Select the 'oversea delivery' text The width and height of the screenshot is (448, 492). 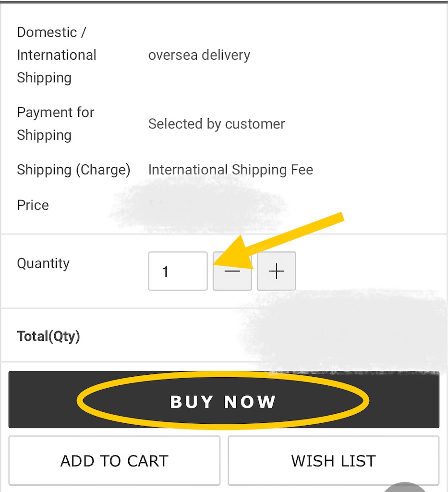tap(199, 55)
